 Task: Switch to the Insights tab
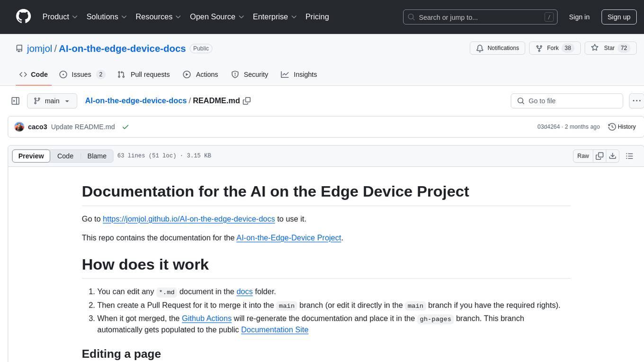299,74
